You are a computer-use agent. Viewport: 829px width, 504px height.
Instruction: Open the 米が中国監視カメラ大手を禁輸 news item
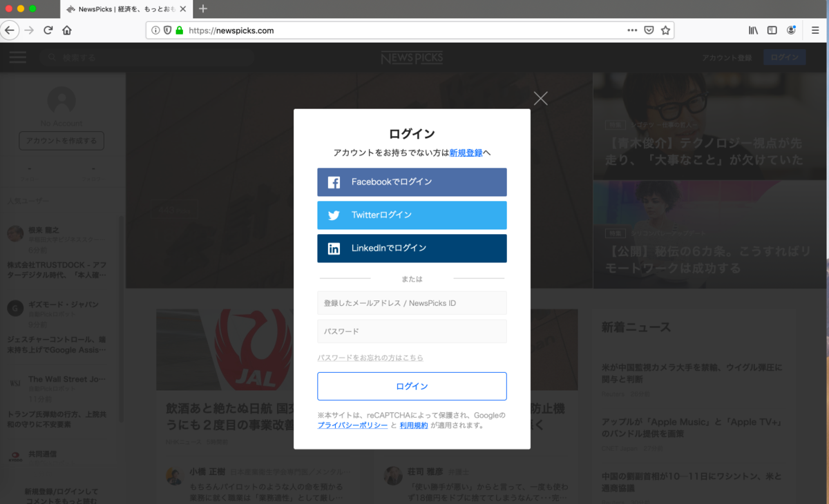pyautogui.click(x=692, y=374)
